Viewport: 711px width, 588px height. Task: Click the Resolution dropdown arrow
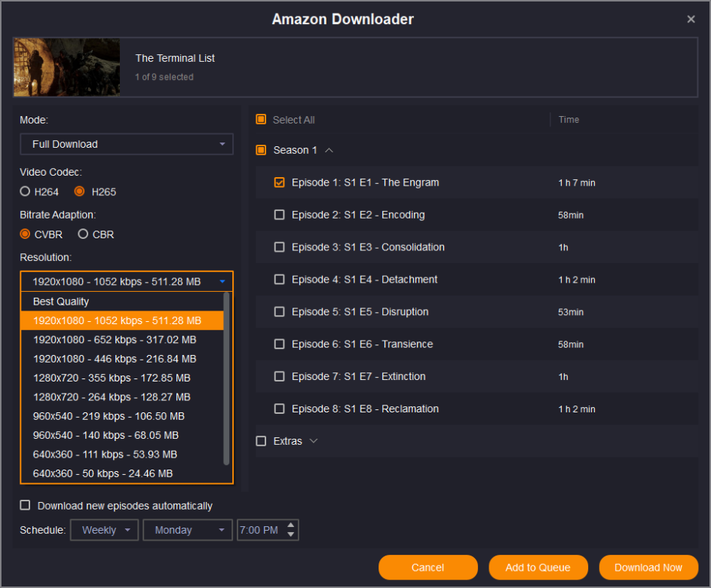click(x=222, y=282)
